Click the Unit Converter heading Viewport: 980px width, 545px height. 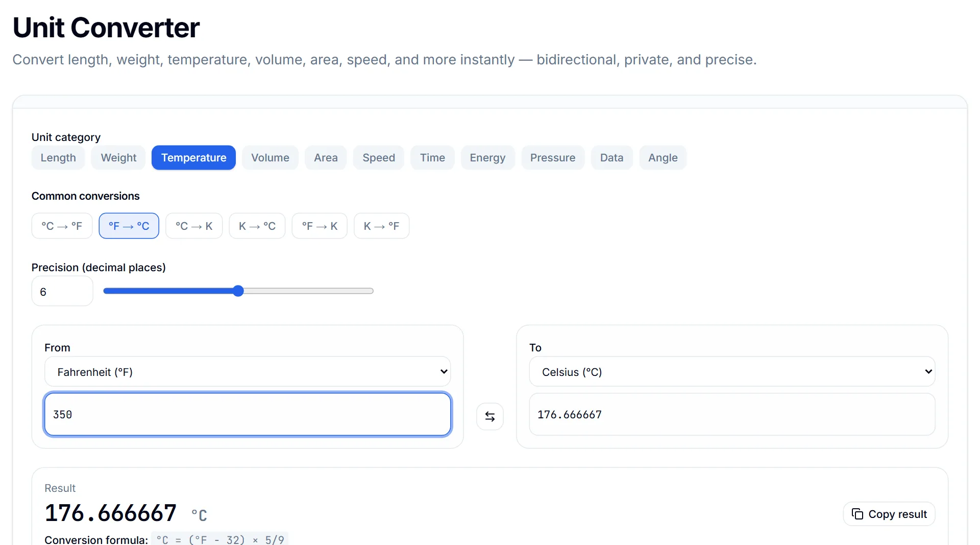(x=106, y=28)
